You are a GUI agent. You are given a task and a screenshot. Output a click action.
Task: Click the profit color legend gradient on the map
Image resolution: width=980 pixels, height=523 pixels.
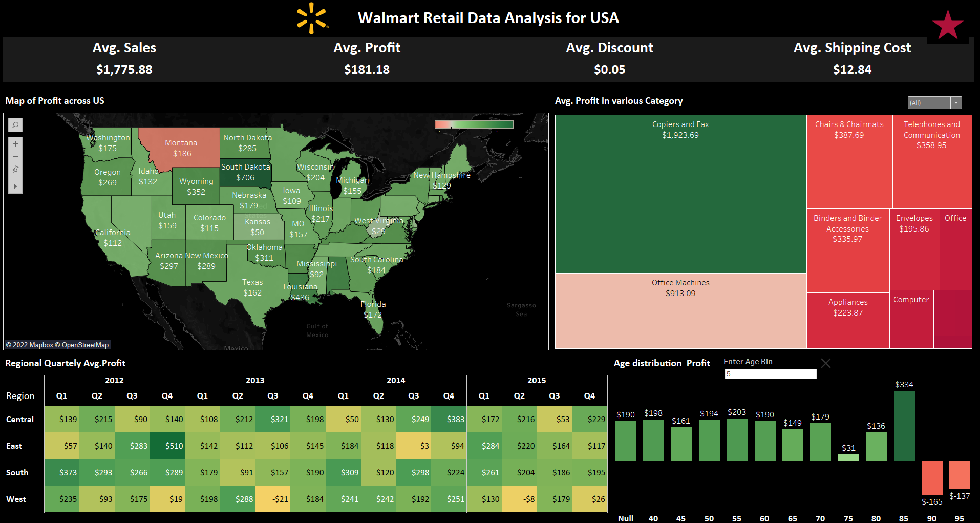(474, 124)
